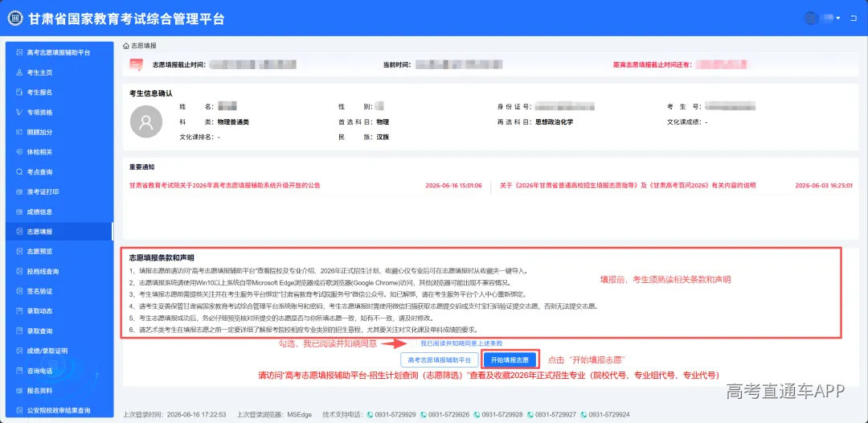Viewport: 868px width, 423px height.
Task: Click the 考生主页 sidebar icon
Action: (19, 72)
